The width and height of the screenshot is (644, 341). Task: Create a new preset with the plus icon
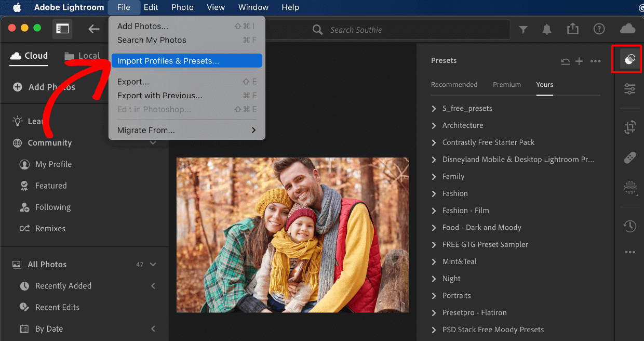[x=579, y=61]
